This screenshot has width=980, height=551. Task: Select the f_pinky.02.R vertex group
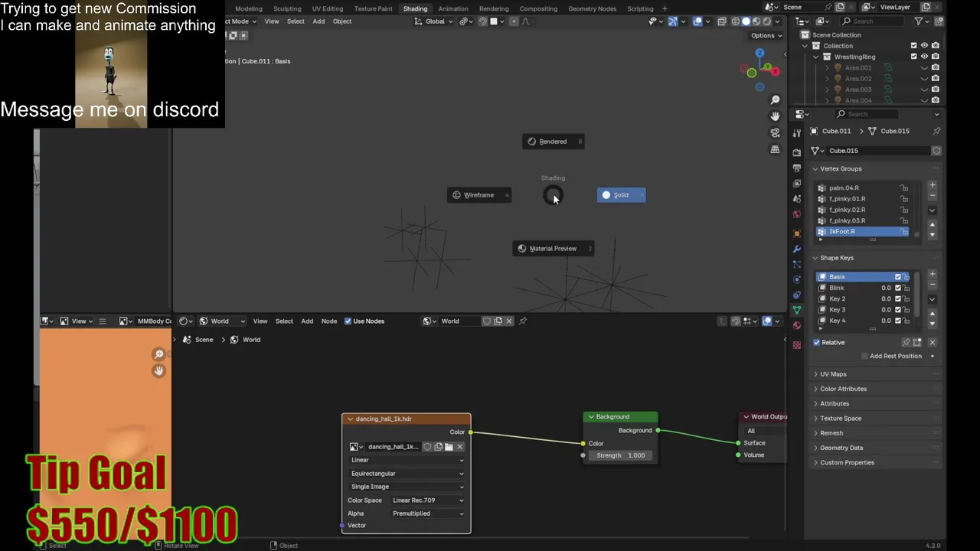pyautogui.click(x=862, y=210)
